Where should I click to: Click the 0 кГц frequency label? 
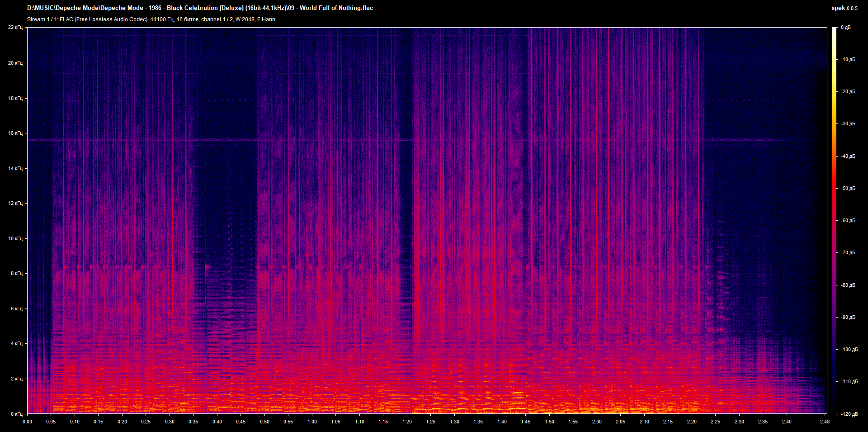tap(16, 414)
